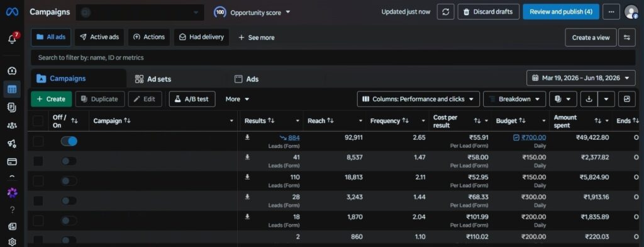Select the All ads view
Viewport: 644px width, 247px height.
pyautogui.click(x=51, y=37)
